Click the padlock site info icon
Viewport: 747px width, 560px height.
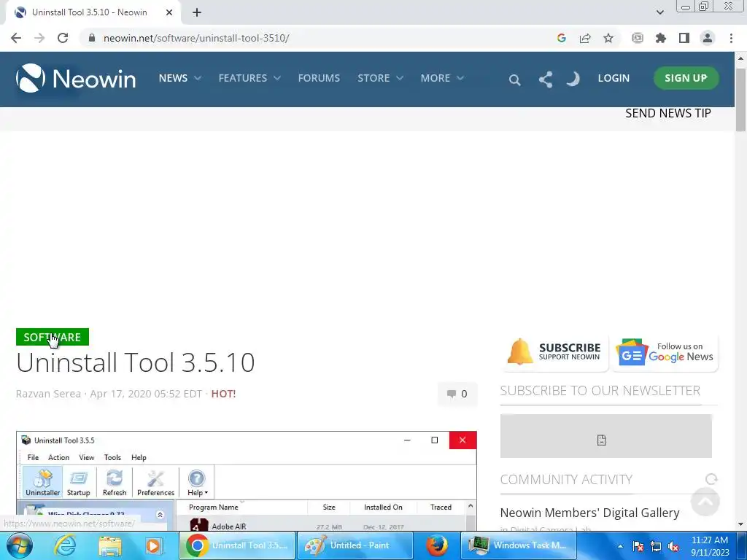pyautogui.click(x=91, y=38)
